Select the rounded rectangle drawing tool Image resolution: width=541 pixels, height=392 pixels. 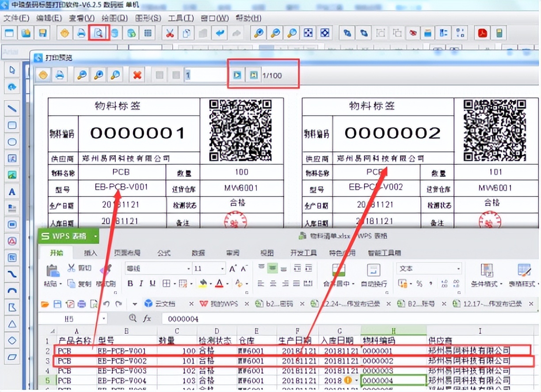(x=12, y=125)
